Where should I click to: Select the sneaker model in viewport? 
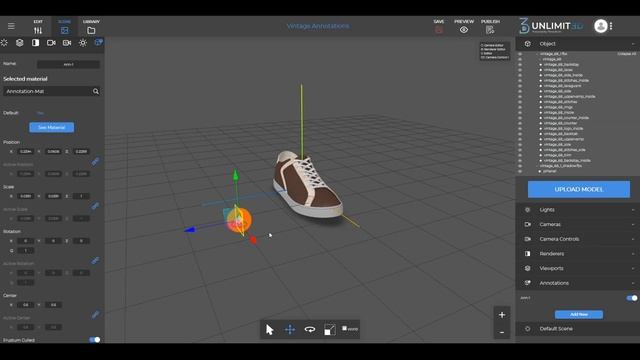pos(307,184)
